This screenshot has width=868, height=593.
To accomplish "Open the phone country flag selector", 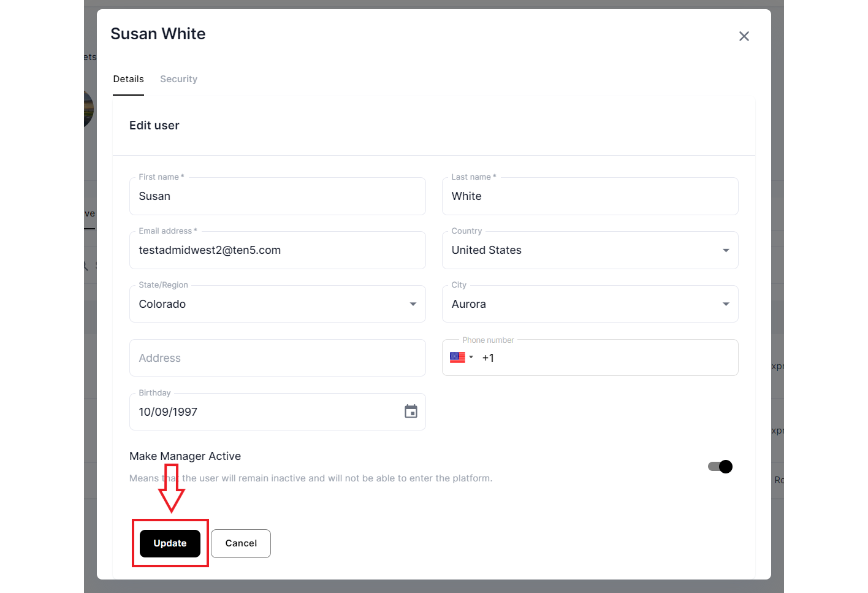I will (x=461, y=358).
